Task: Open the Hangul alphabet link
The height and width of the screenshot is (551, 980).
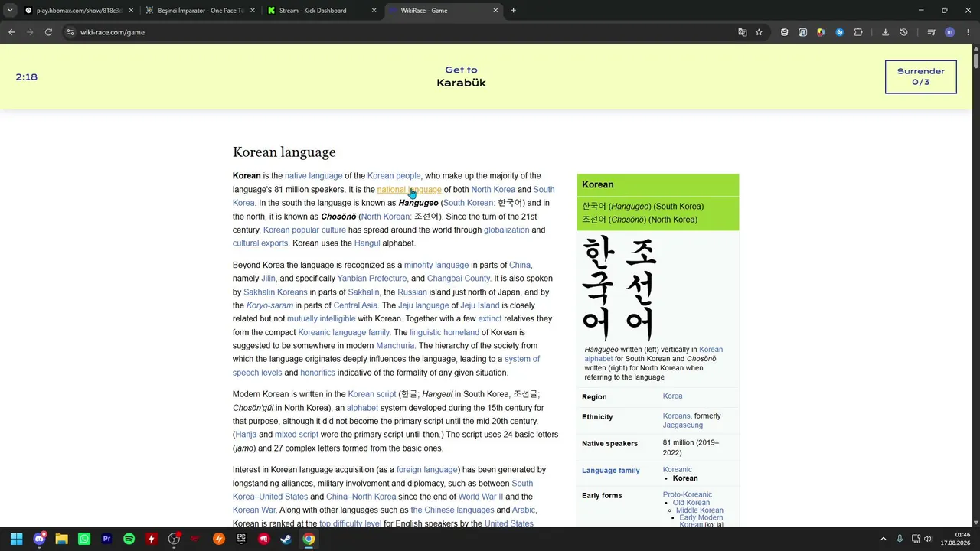Action: coord(367,243)
